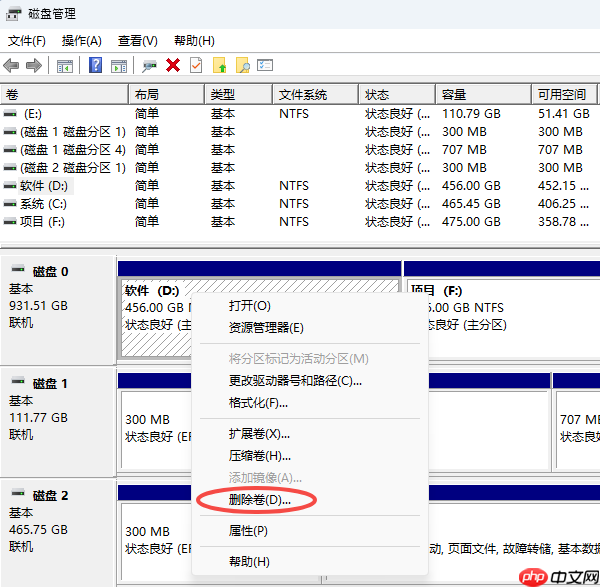600x587 pixels.
Task: Select the 项目 (F:) volume name in list
Action: [x=42, y=222]
